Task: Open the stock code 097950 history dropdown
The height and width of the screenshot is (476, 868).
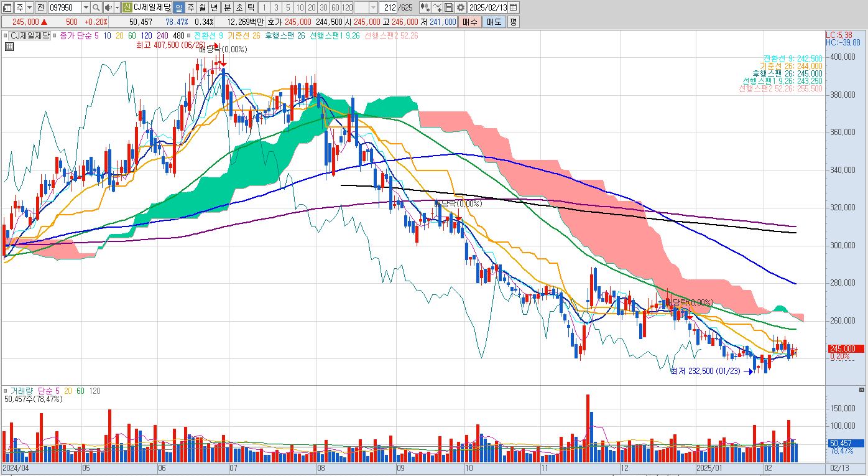Action: tap(86, 7)
